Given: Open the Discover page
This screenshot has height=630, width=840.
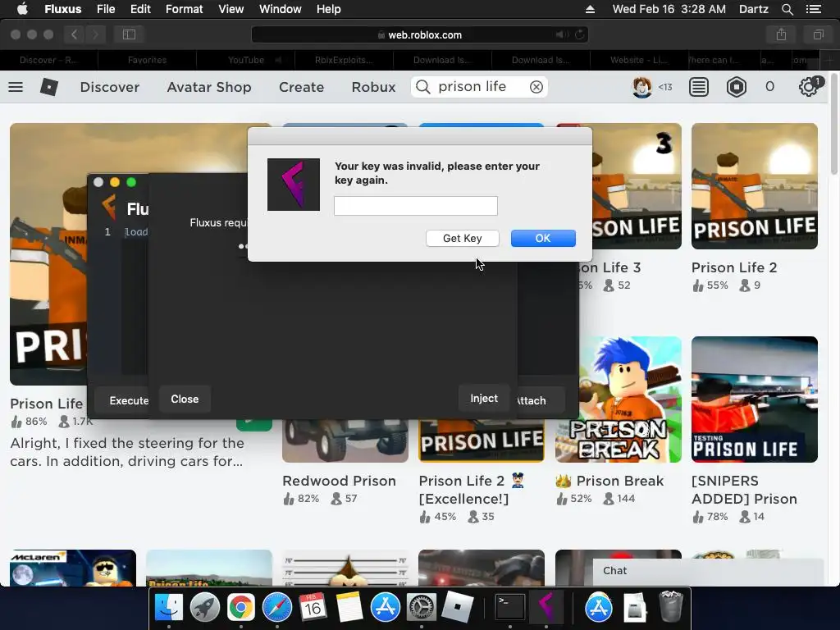Looking at the screenshot, I should 109,87.
